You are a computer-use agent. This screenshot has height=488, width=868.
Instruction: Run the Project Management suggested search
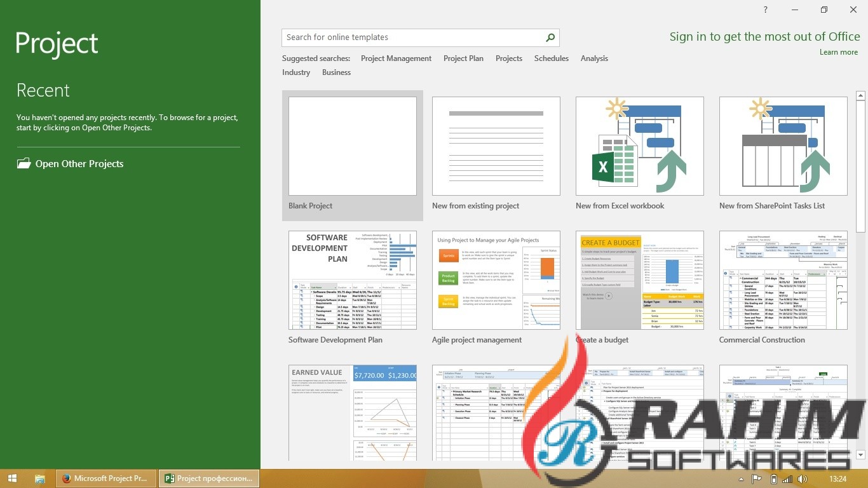396,58
